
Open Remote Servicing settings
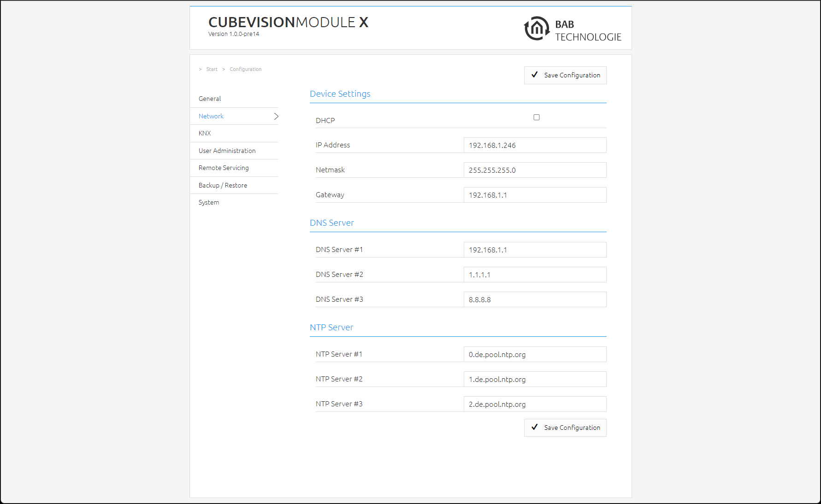click(224, 168)
